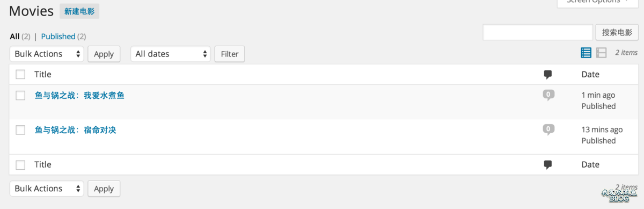
Task: Expand the All dates filter dropdown
Action: click(170, 54)
